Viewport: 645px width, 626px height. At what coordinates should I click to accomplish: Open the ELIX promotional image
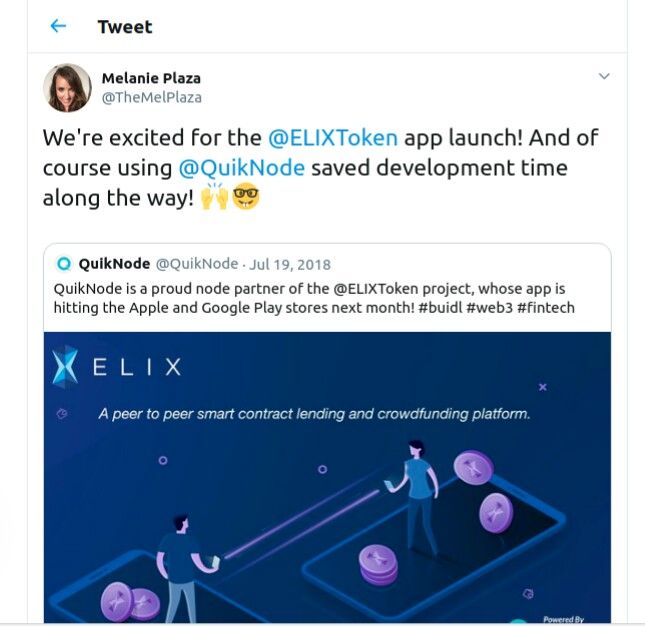[x=327, y=477]
